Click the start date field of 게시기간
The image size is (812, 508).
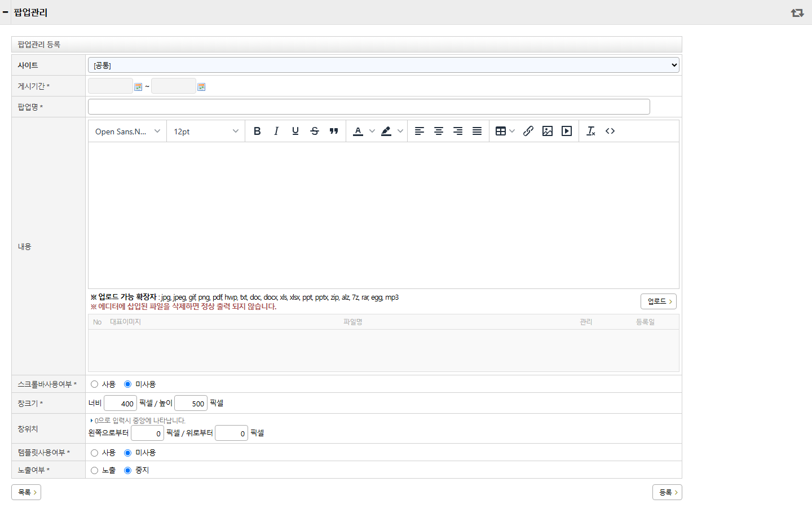[x=111, y=86]
